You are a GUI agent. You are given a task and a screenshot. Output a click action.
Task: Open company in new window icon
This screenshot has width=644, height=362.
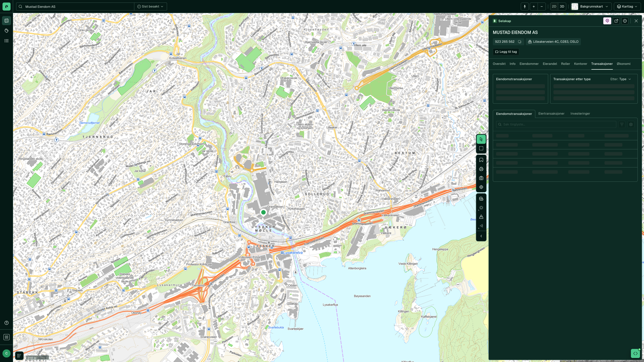[616, 21]
